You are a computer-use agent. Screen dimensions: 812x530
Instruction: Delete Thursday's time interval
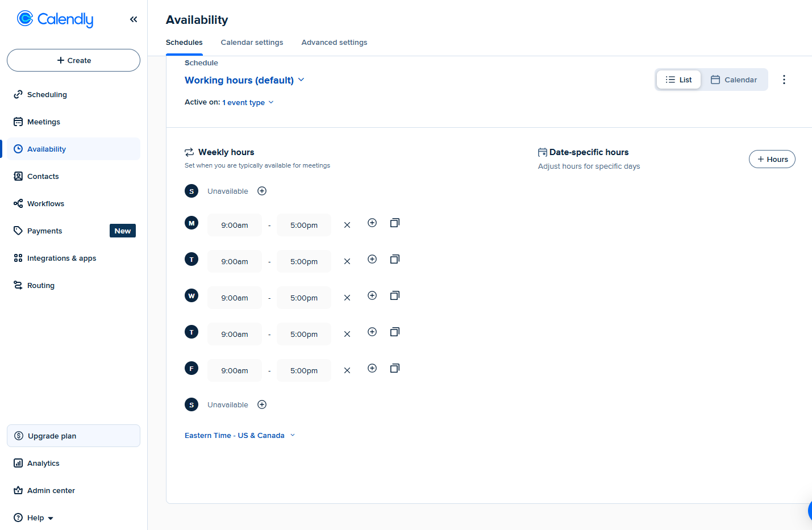click(347, 334)
